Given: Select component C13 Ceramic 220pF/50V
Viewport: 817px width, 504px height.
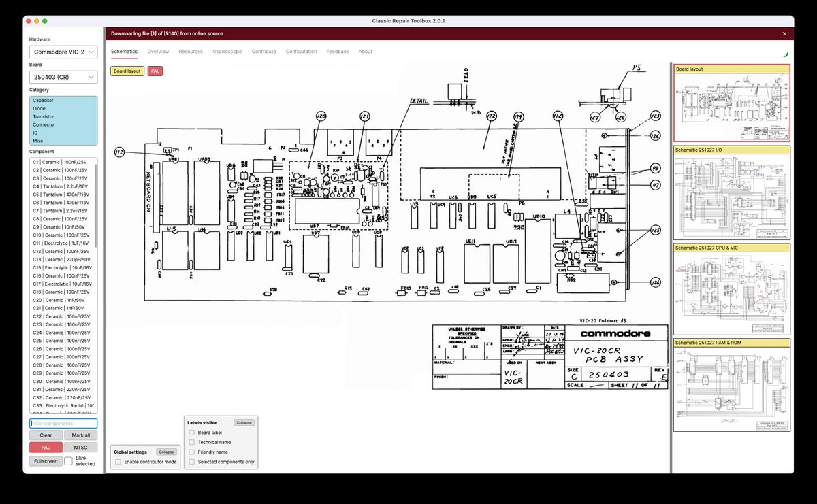Looking at the screenshot, I should click(x=62, y=259).
